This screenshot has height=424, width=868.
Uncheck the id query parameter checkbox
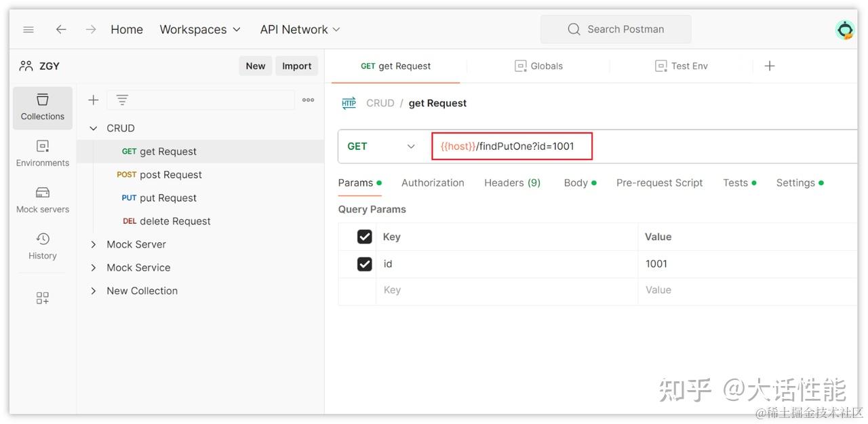pos(365,264)
